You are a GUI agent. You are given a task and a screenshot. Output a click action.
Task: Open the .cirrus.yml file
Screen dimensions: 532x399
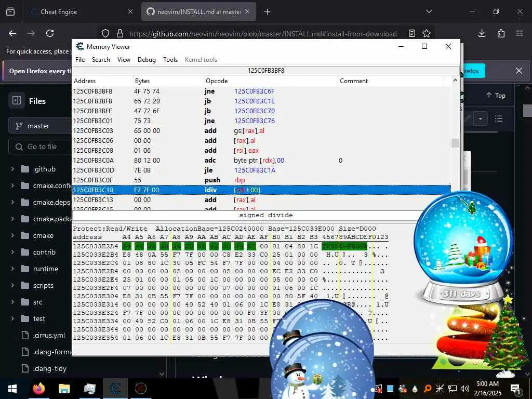(x=49, y=335)
